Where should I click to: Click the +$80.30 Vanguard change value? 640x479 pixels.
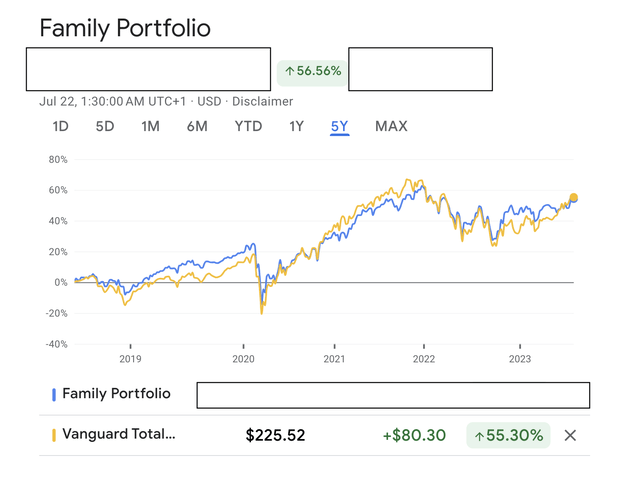tap(413, 435)
